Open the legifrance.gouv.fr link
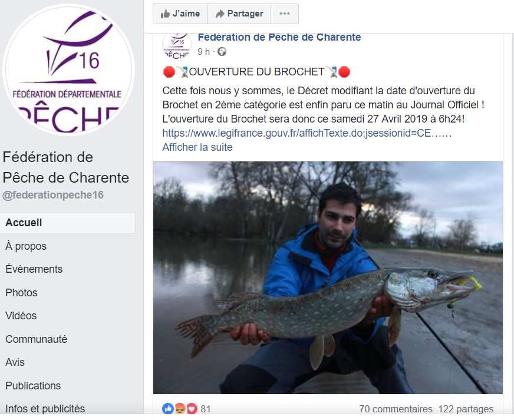The width and height of the screenshot is (514, 420). [x=307, y=133]
